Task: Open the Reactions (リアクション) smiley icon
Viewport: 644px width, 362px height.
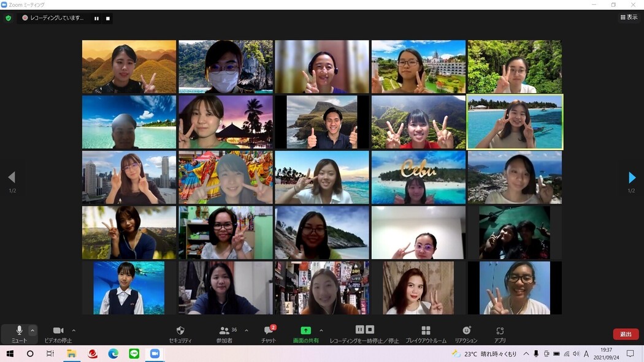Action: tap(466, 331)
